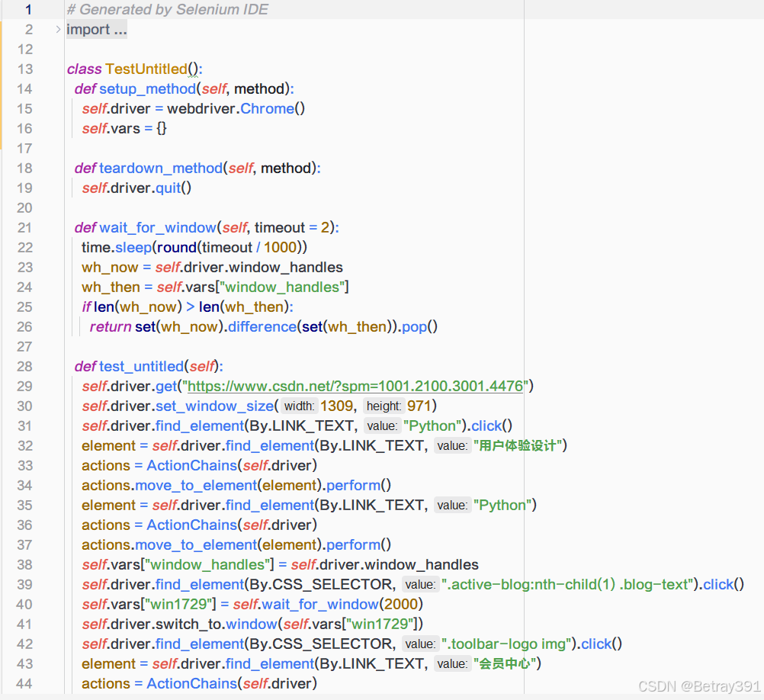764x700 pixels.
Task: Click the class name TestUntitled
Action: (146, 69)
